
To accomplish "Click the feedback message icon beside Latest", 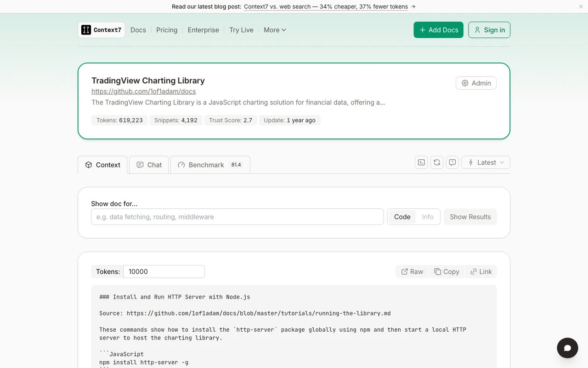I will point(452,162).
